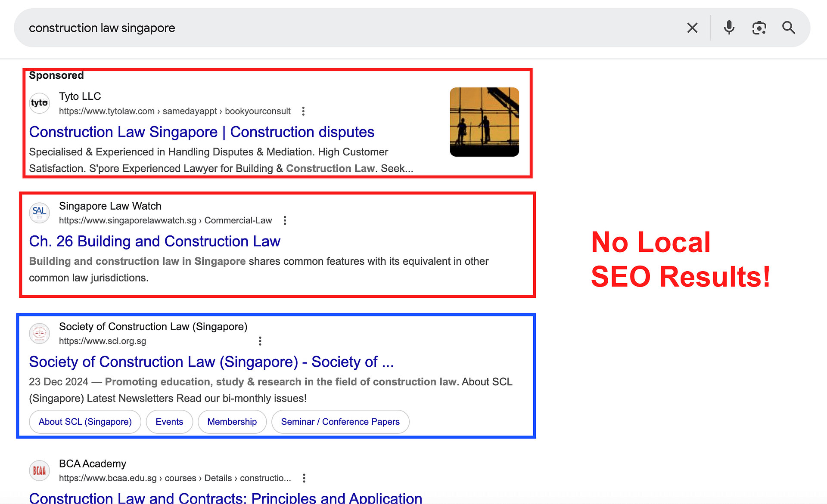The image size is (827, 504).
Task: Click the Singapore Law Watch SAL favicon
Action: pyautogui.click(x=40, y=213)
